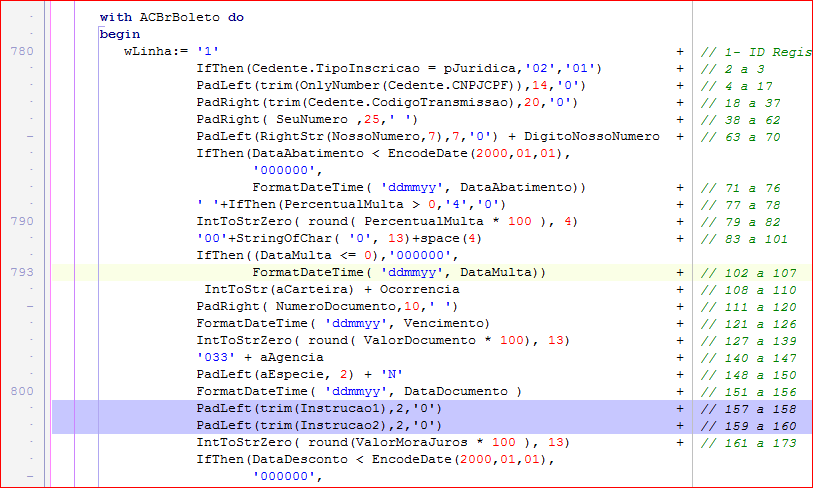Click line number 793 in the gutter
813x488 pixels.
(22, 272)
